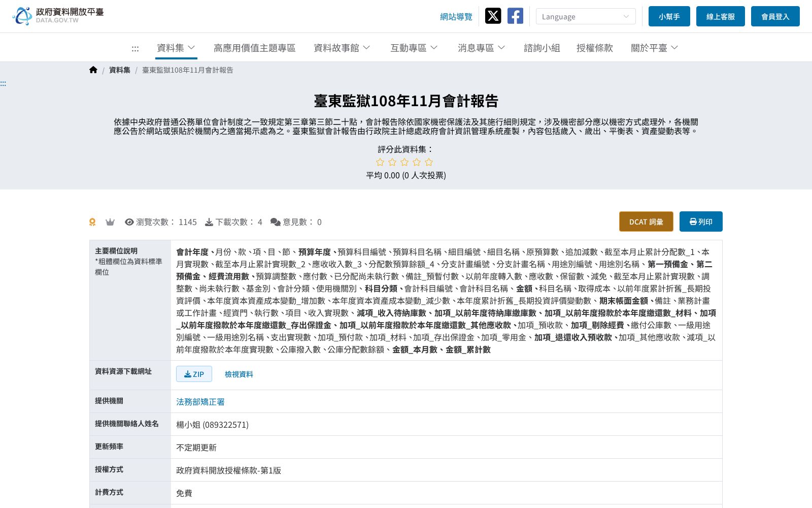
Task: Expand the 互動專區 menu
Action: [414, 48]
